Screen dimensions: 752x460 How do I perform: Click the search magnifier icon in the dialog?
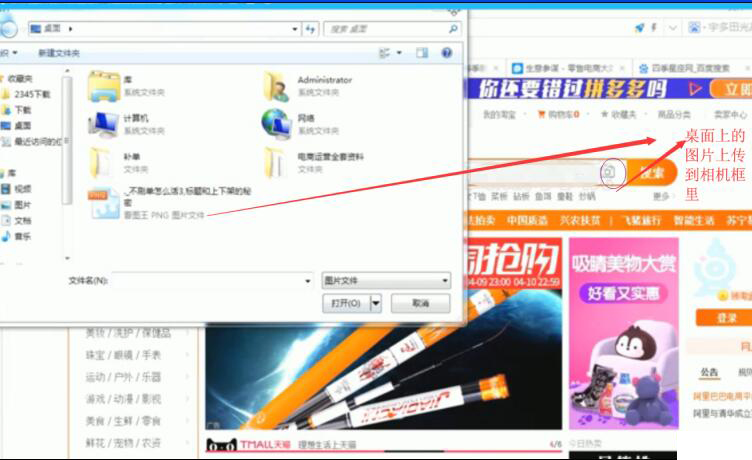point(452,29)
